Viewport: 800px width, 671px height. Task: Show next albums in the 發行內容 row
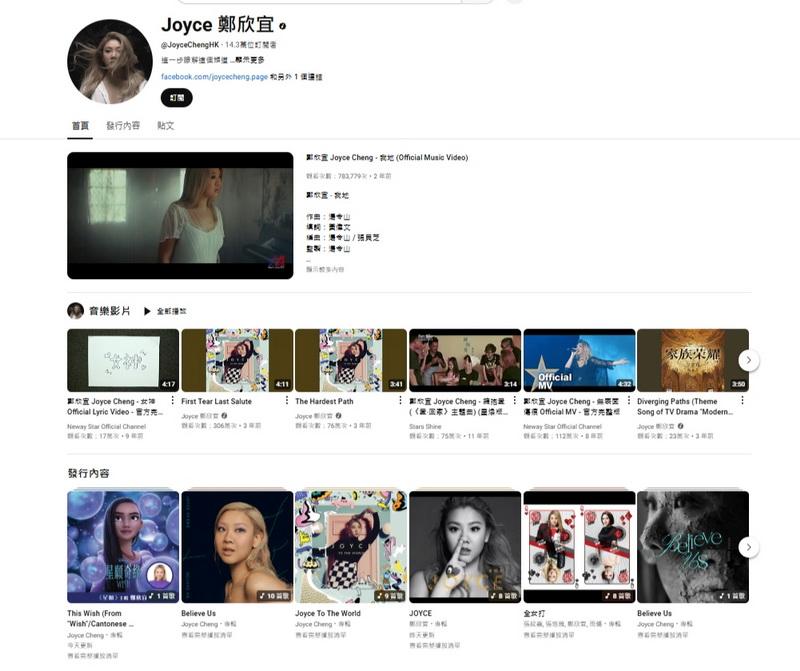coord(748,547)
